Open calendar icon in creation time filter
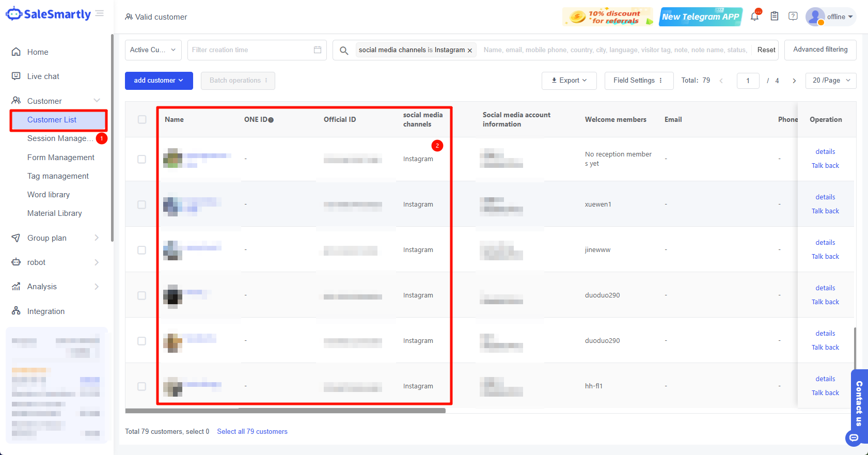 click(318, 50)
